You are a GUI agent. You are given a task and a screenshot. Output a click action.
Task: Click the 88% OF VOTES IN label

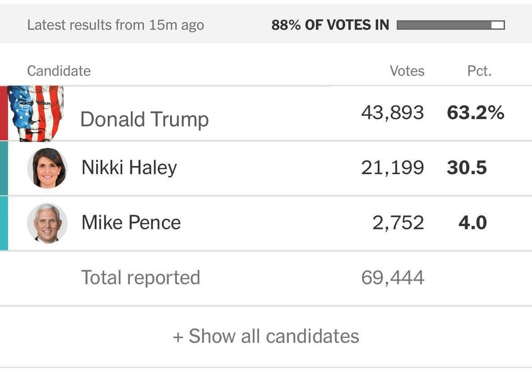(330, 25)
